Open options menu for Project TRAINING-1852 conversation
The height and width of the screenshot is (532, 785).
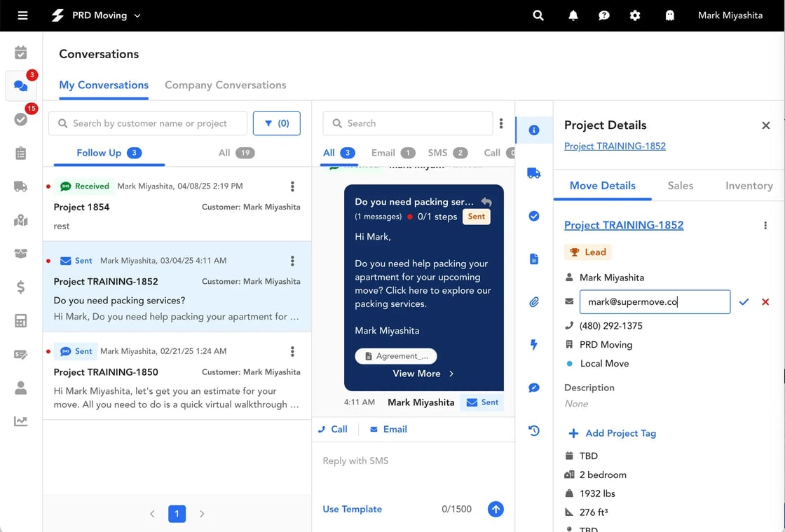[x=292, y=261]
